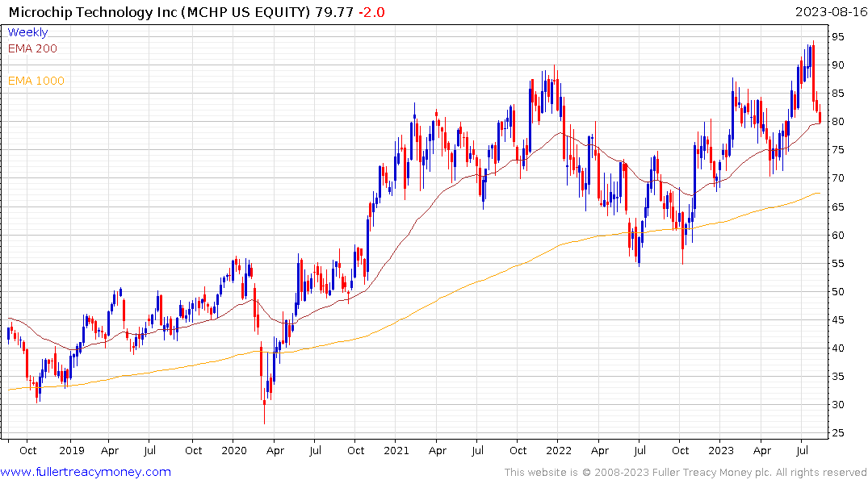Click the EMA 1000 legend label

[x=36, y=81]
